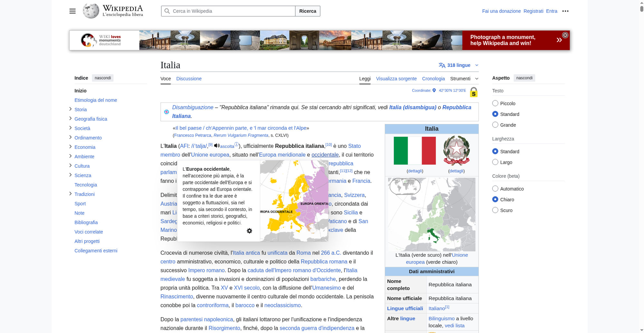Select Largo width option

[495, 162]
